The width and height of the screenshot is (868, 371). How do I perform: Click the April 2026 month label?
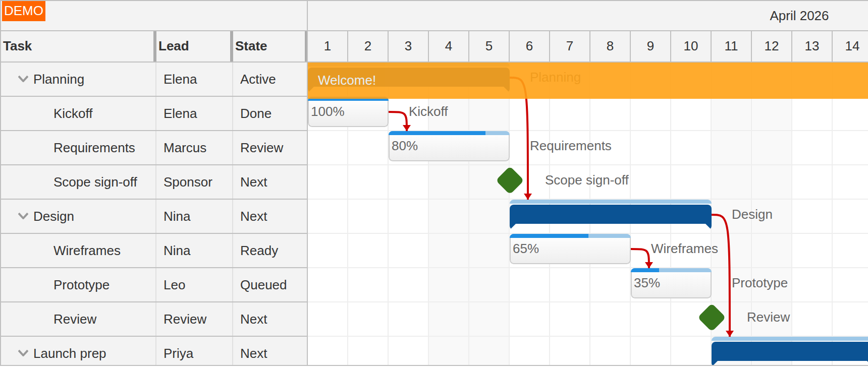(x=799, y=16)
